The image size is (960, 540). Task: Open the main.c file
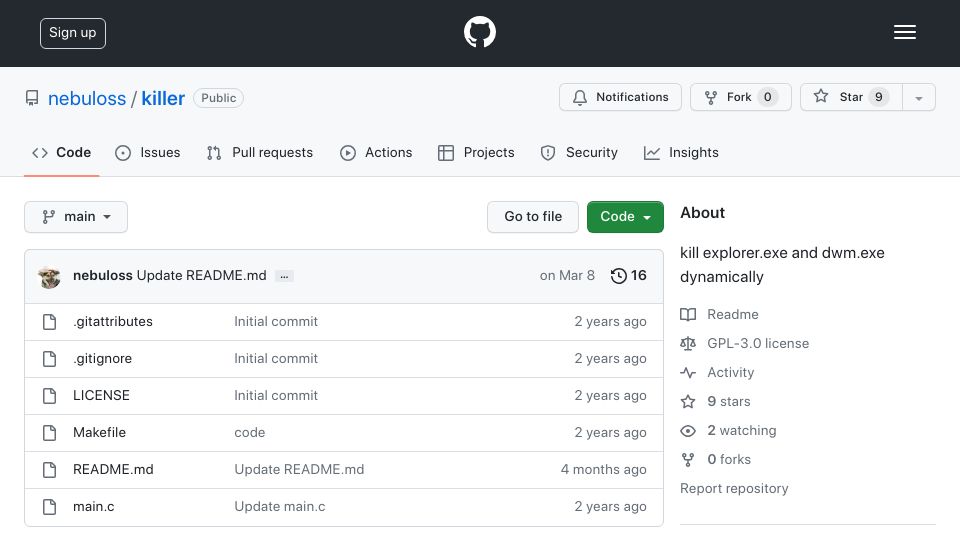pyautogui.click(x=94, y=506)
